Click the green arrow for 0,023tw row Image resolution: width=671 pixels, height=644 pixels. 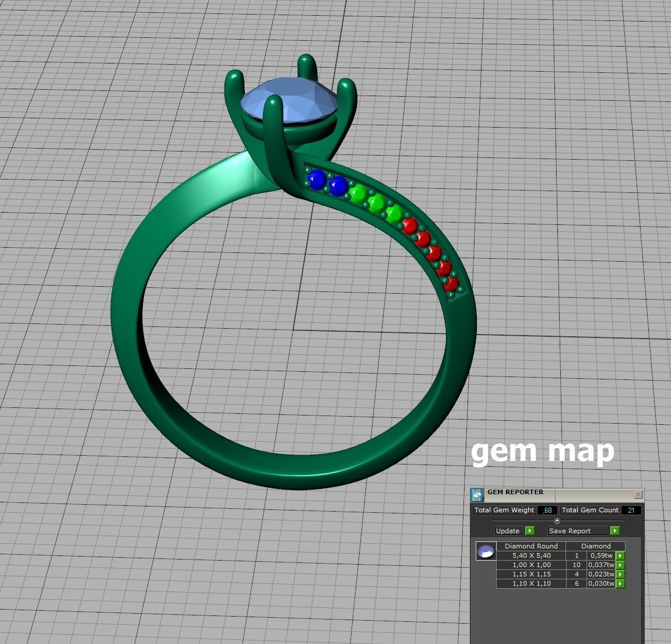[620, 574]
